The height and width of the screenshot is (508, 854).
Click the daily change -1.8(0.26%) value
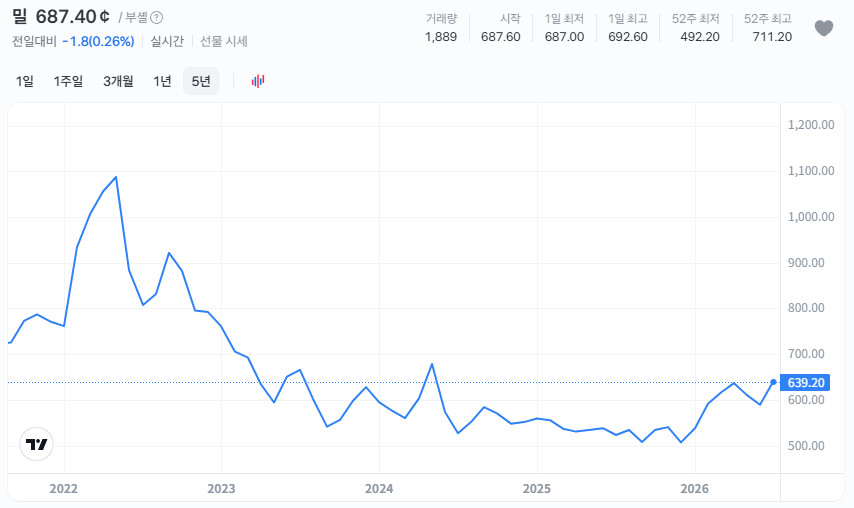click(98, 41)
